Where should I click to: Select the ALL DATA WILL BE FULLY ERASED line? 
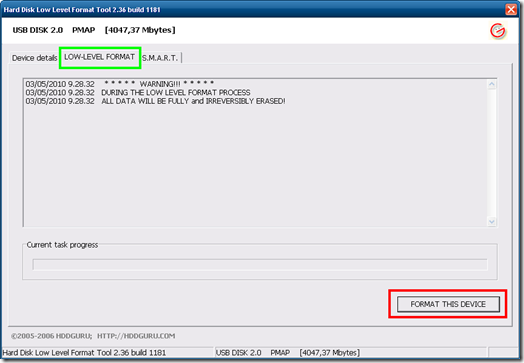coord(155,101)
